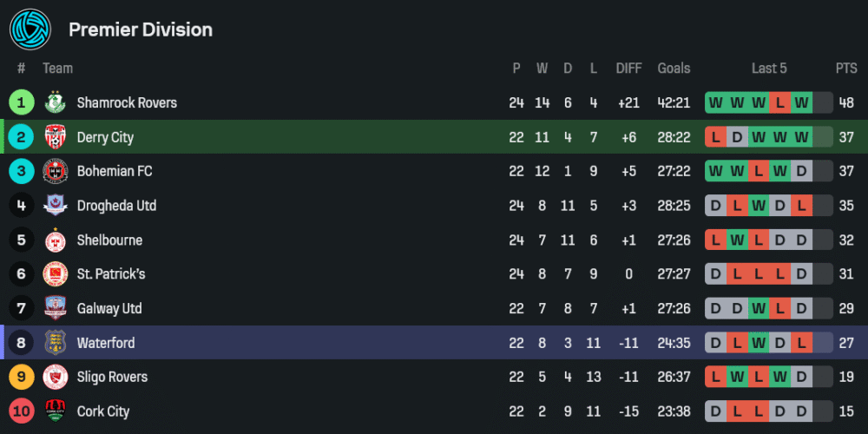Image resolution: width=868 pixels, height=434 pixels.
Task: Click the Galway Utd club crest
Action: point(56,308)
